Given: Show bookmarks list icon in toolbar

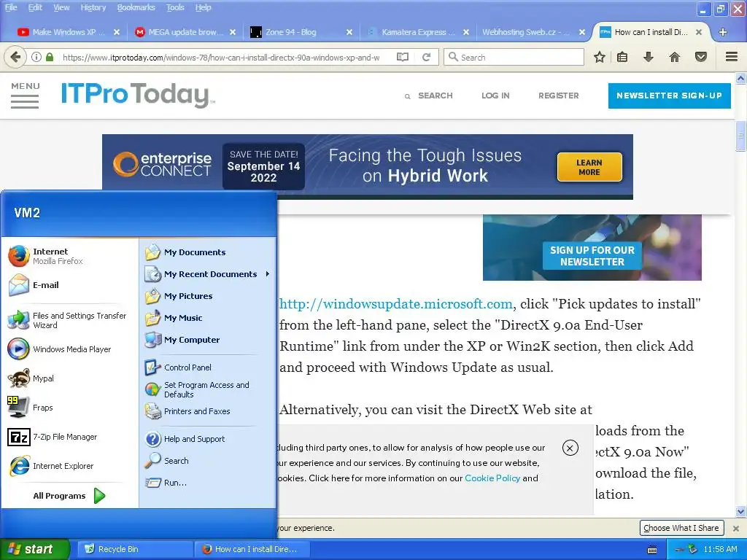Looking at the screenshot, I should 622,57.
